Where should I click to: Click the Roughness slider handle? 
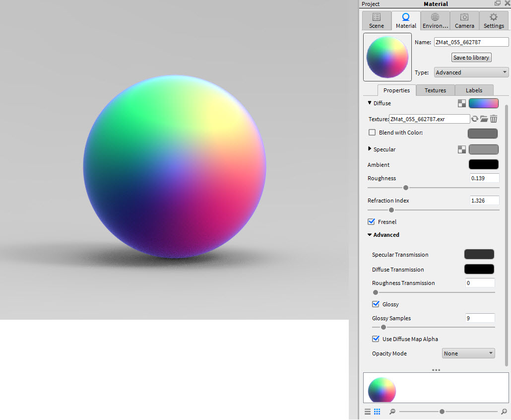406,188
